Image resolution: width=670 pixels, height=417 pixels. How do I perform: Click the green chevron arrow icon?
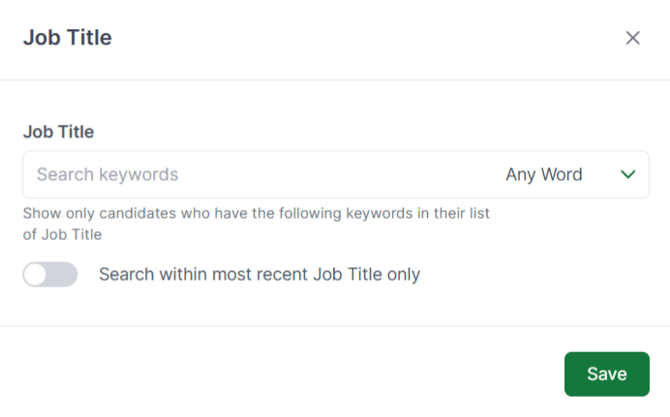click(628, 175)
